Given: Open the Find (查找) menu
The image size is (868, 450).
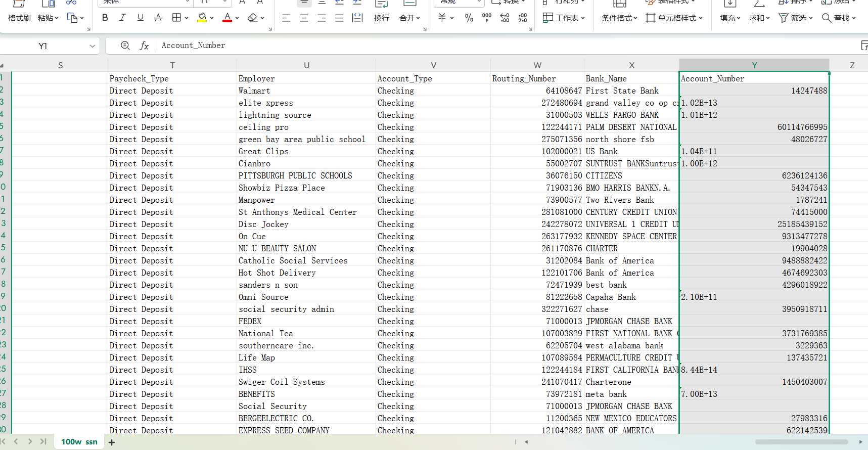Looking at the screenshot, I should click(839, 18).
